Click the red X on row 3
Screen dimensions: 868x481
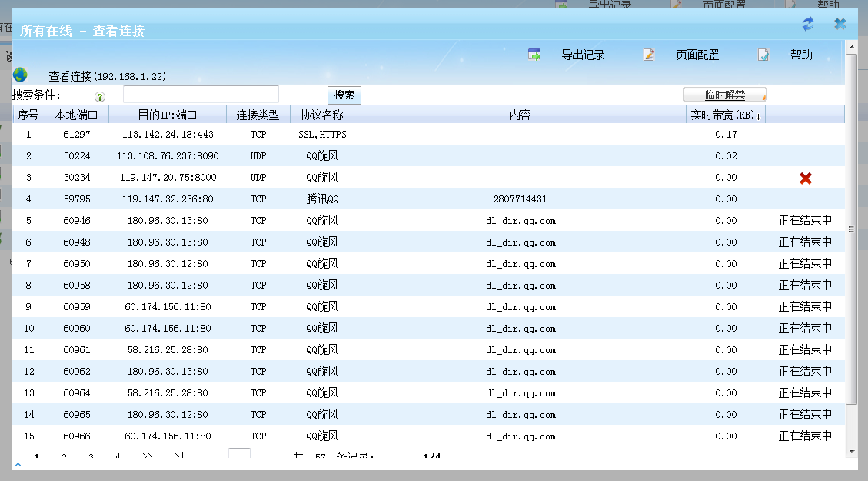pos(805,178)
